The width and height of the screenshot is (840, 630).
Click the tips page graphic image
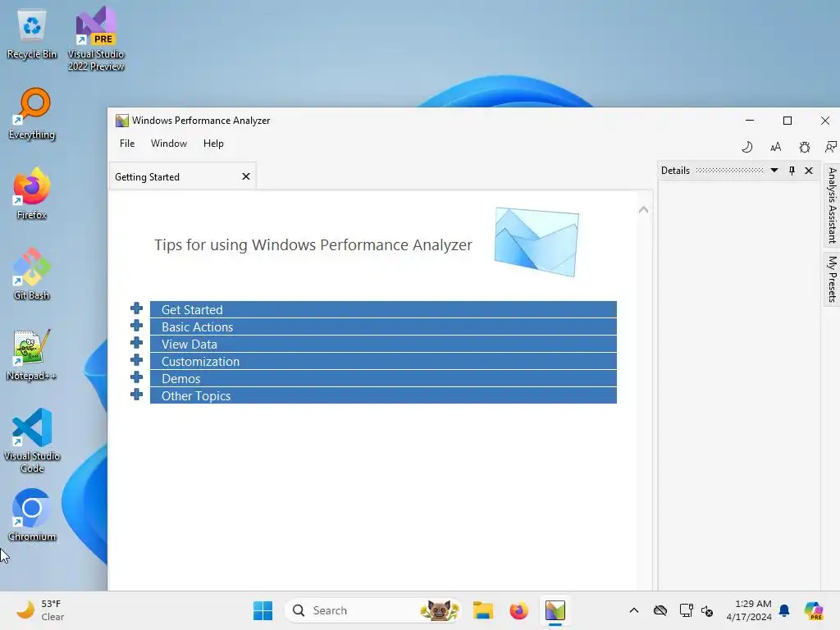pos(536,242)
